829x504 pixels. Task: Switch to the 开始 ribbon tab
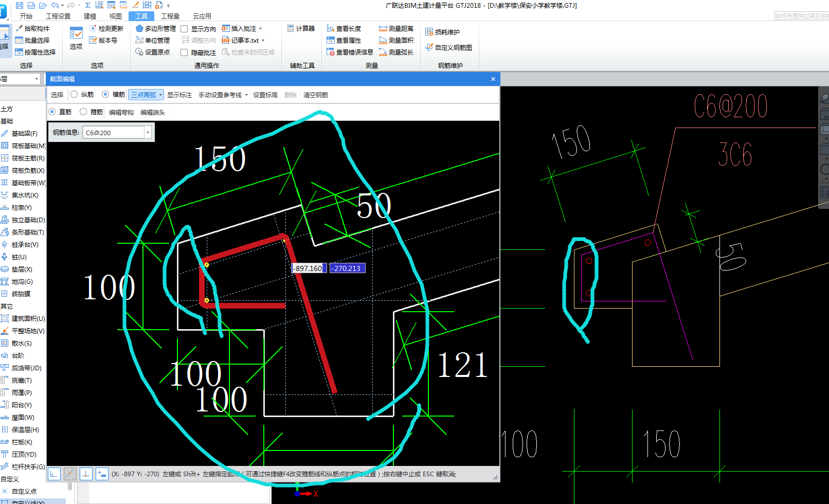tap(26, 16)
